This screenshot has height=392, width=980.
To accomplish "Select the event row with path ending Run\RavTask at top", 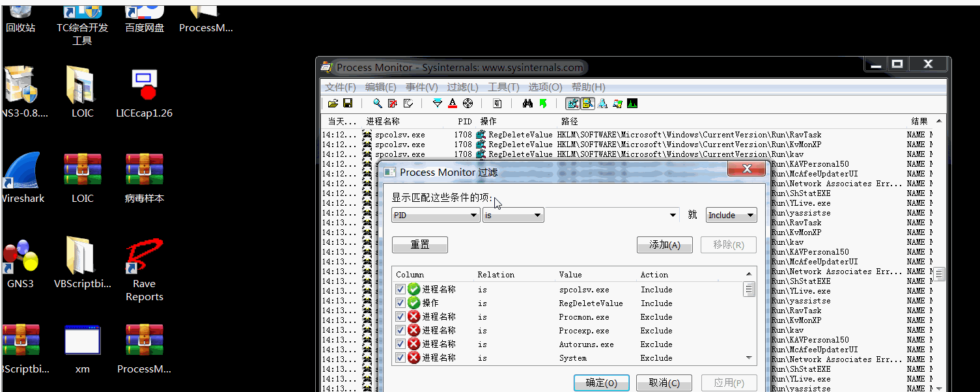I will (627, 135).
